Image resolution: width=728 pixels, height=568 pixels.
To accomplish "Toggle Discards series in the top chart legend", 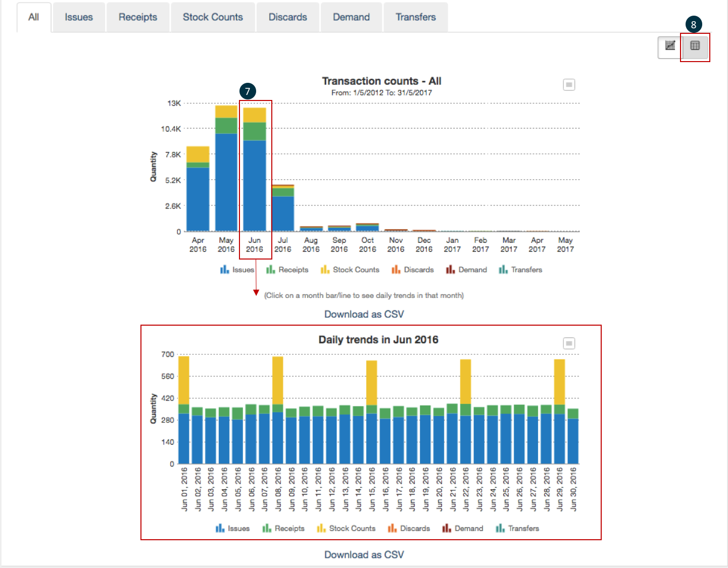I will [x=412, y=270].
